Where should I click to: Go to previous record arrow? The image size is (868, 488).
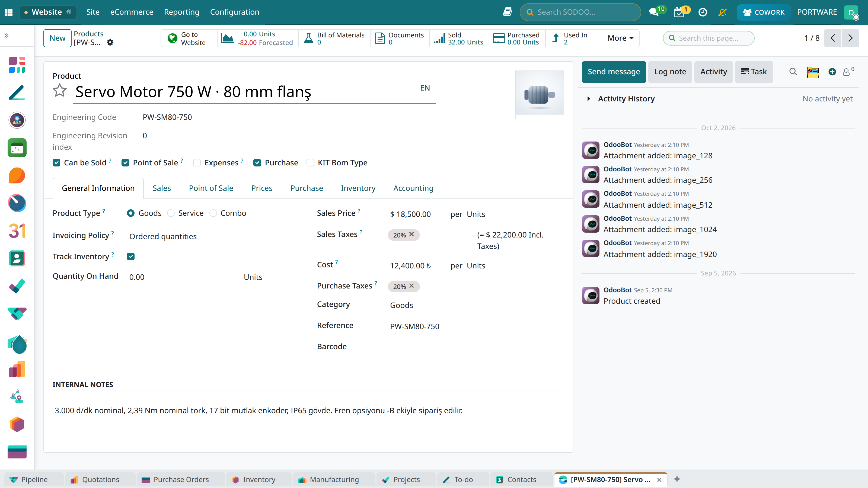pos(833,38)
